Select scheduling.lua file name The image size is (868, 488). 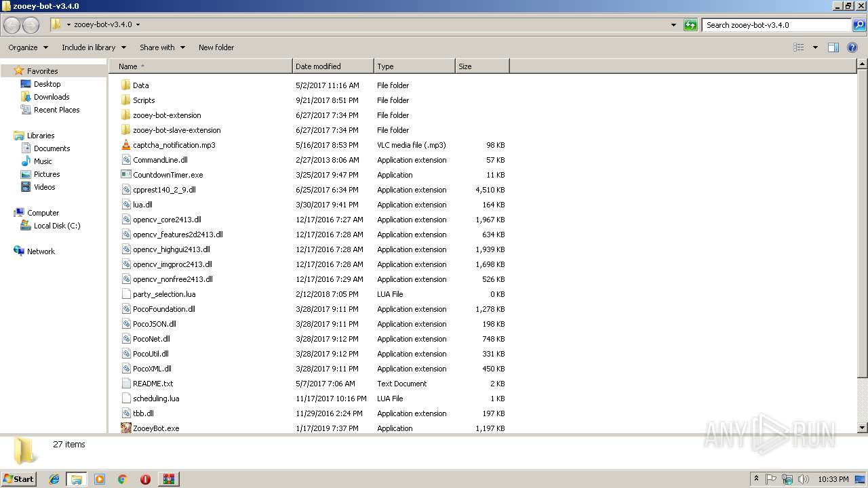point(156,399)
